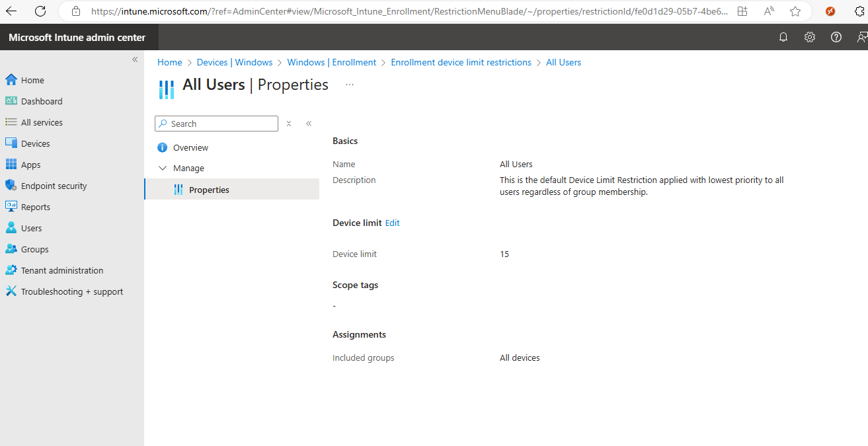Click the Home breadcrumb link

pos(169,62)
